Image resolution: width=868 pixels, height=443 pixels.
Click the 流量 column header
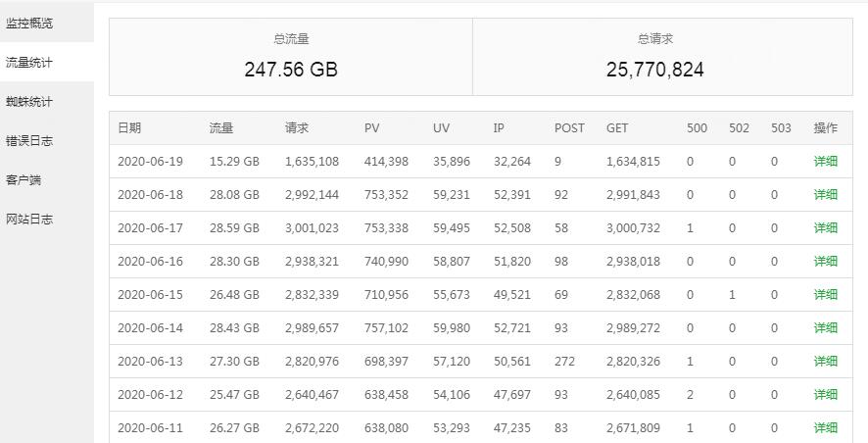[221, 128]
